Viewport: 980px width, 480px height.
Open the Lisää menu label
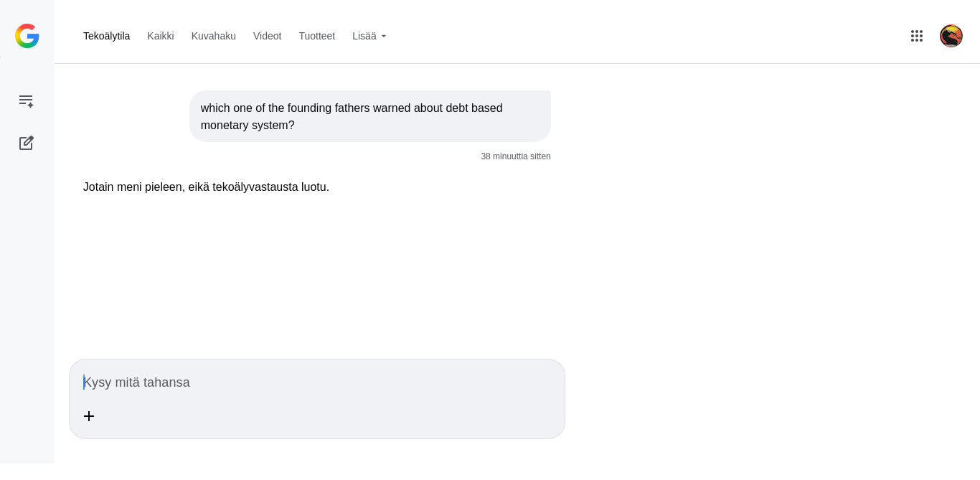[364, 36]
